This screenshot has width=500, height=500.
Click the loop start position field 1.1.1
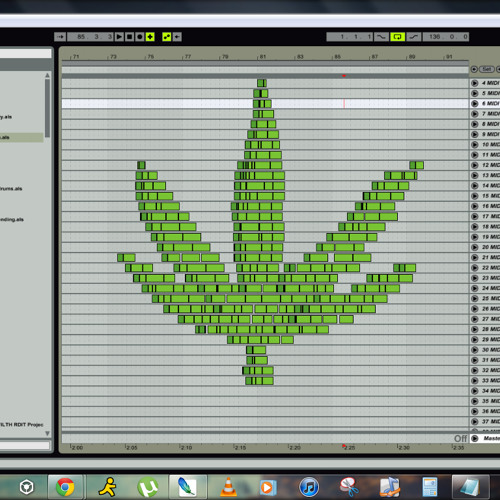350,37
